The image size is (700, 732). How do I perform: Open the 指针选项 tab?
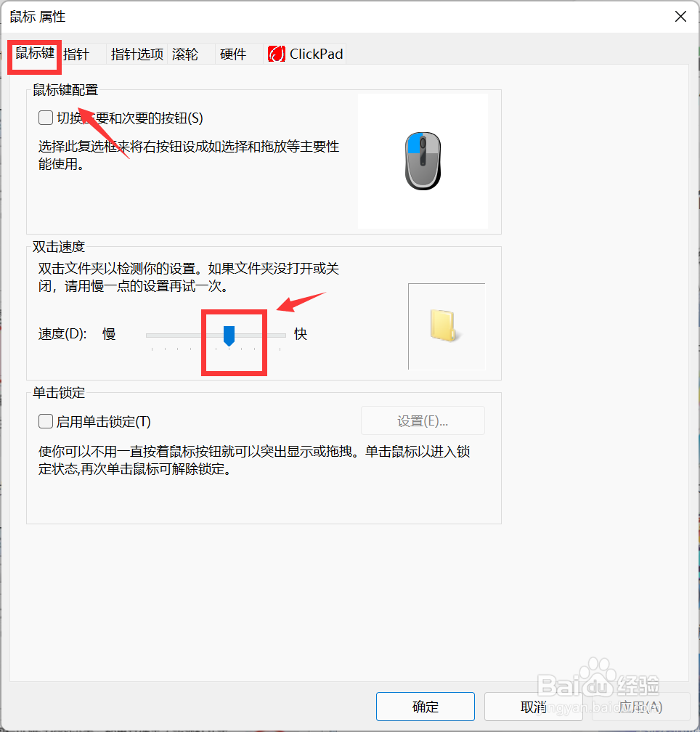(137, 54)
